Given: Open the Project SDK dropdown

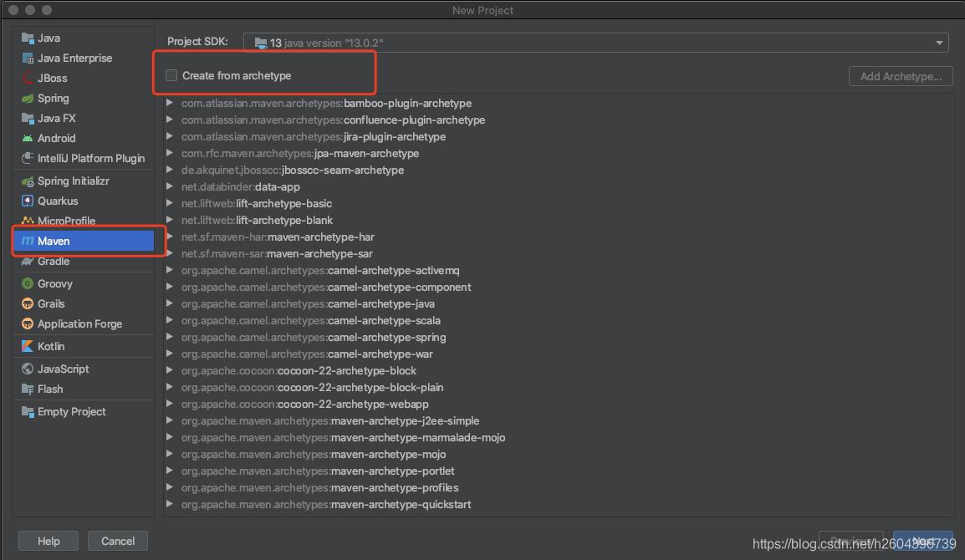Looking at the screenshot, I should [938, 42].
